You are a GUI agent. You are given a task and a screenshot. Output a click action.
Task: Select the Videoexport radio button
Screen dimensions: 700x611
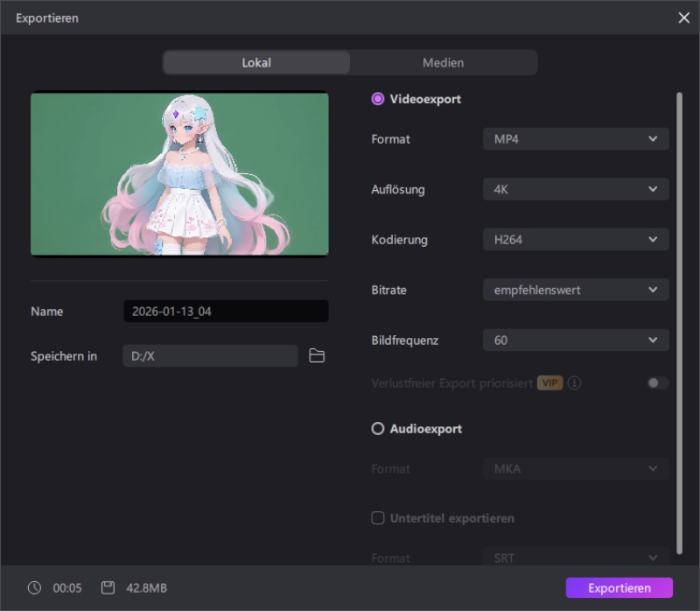(x=378, y=99)
